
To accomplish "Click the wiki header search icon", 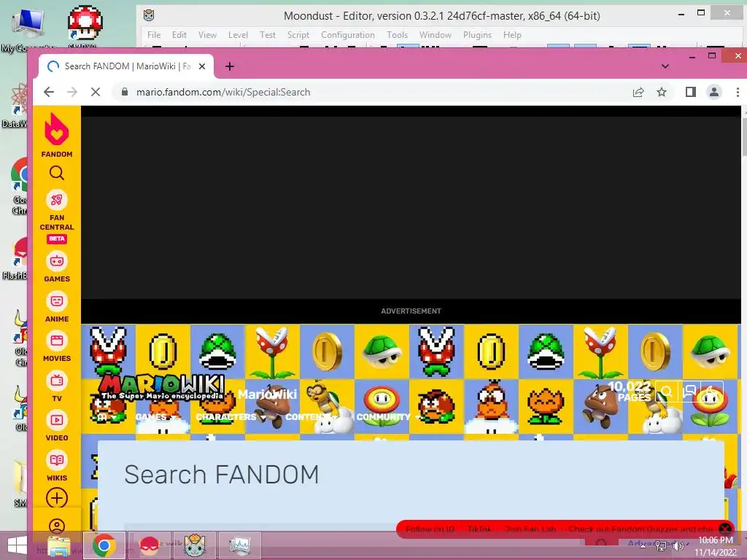I will tap(667, 392).
